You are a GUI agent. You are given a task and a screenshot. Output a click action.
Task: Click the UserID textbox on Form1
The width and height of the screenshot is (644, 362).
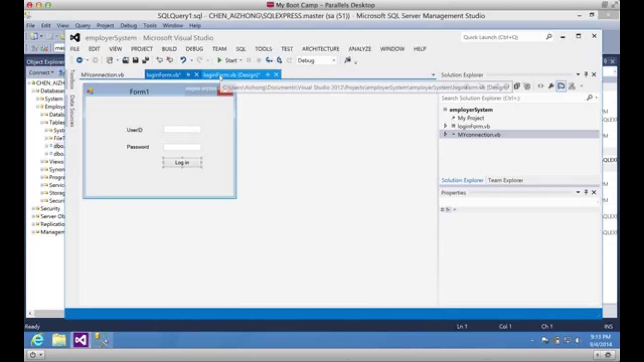click(x=182, y=129)
